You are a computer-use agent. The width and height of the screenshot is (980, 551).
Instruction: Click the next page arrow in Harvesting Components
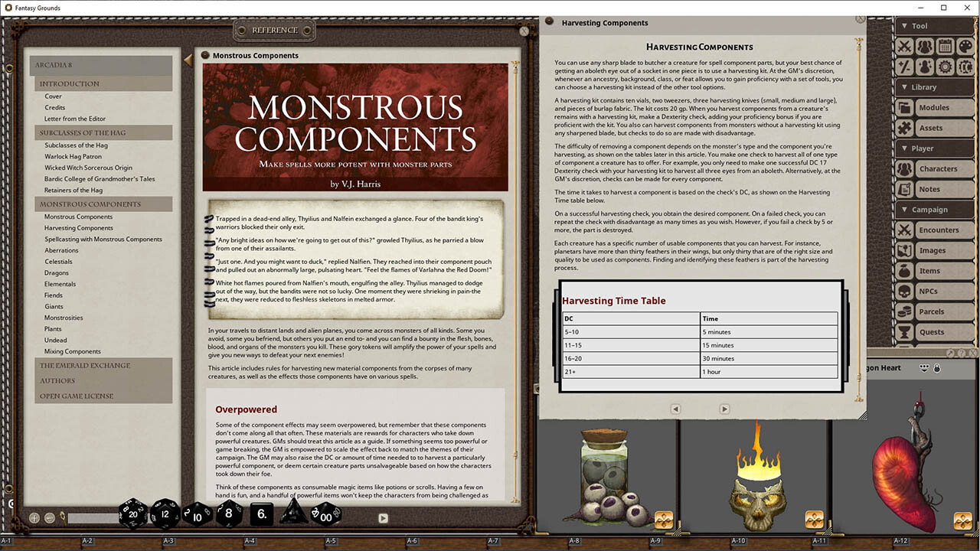[724, 409]
